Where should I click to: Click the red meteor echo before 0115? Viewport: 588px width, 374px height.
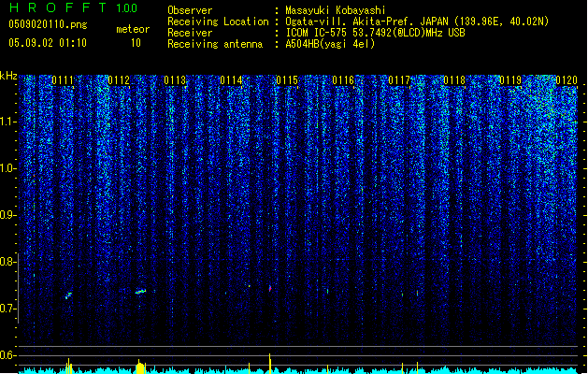270,288
